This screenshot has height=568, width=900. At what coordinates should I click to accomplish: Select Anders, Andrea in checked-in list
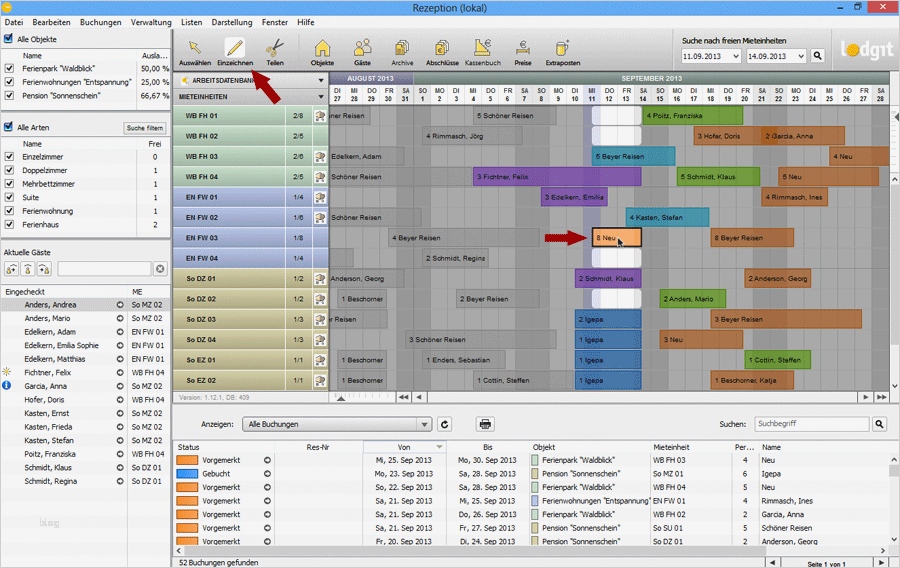(x=85, y=305)
